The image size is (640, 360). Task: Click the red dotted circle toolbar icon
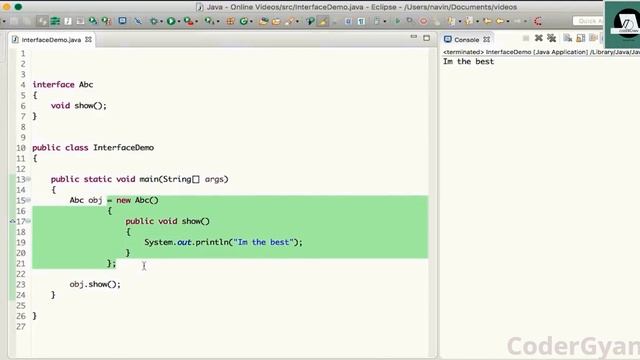click(x=538, y=21)
